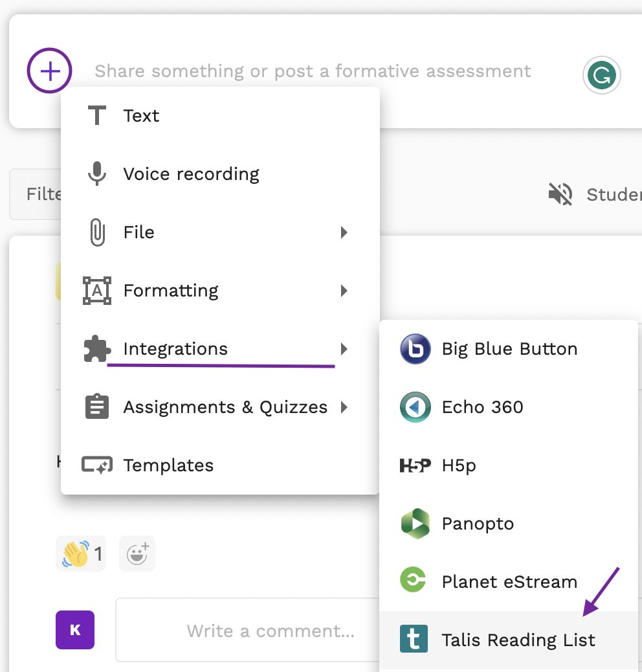Viewport: 642px width, 672px height.
Task: Expand the Integrations submenu arrow
Action: click(344, 349)
